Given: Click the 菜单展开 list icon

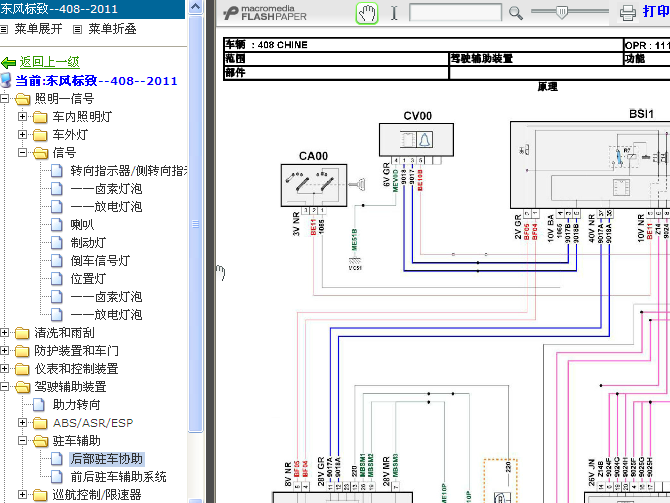Looking at the screenshot, I should pos(4,29).
